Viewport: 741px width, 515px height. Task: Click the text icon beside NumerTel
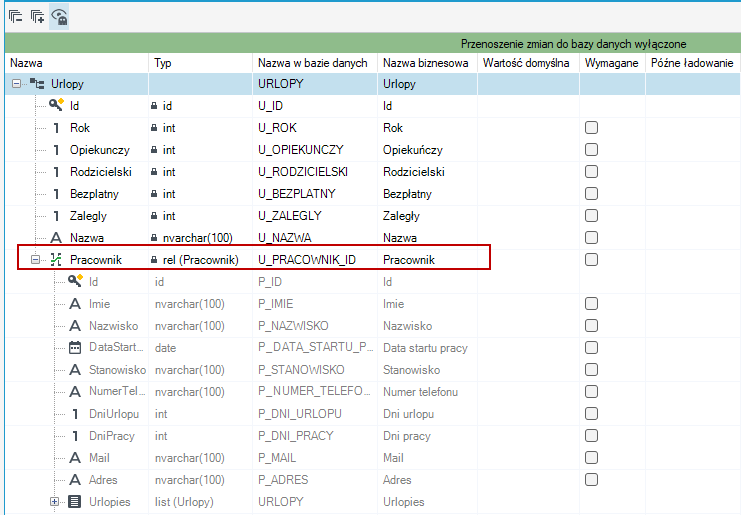75,392
